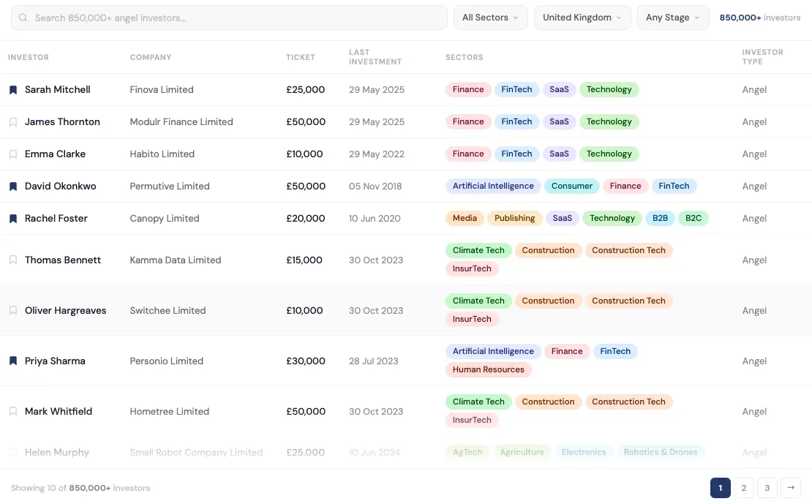Click the B2B sector tag
812x504 pixels.
pyautogui.click(x=660, y=218)
